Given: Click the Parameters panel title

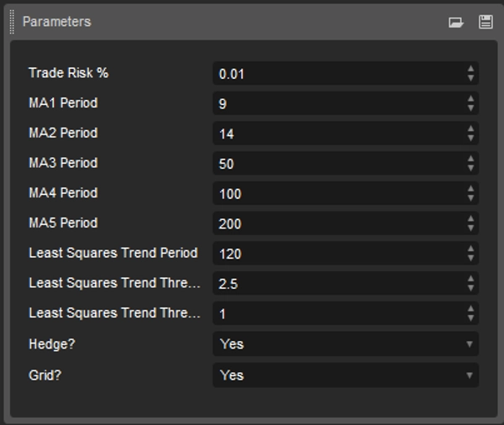Looking at the screenshot, I should point(56,22).
